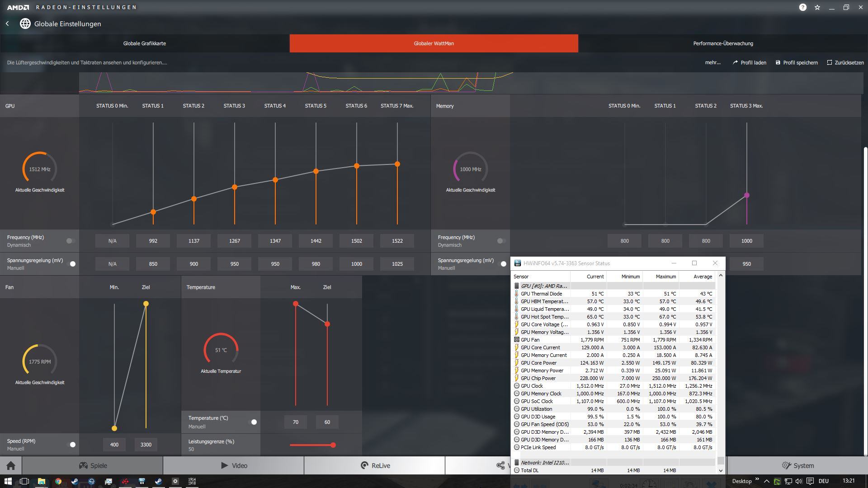The image size is (868, 488).
Task: Click the DEU language indicator
Action: pos(823,481)
